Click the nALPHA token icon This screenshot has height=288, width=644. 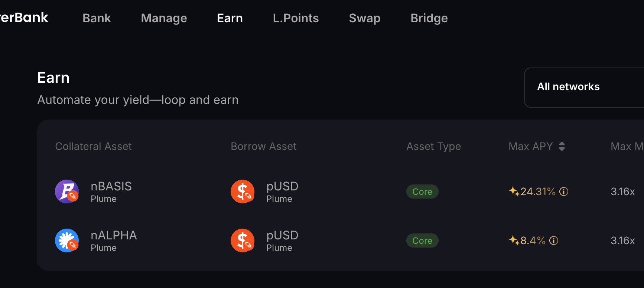[67, 240]
